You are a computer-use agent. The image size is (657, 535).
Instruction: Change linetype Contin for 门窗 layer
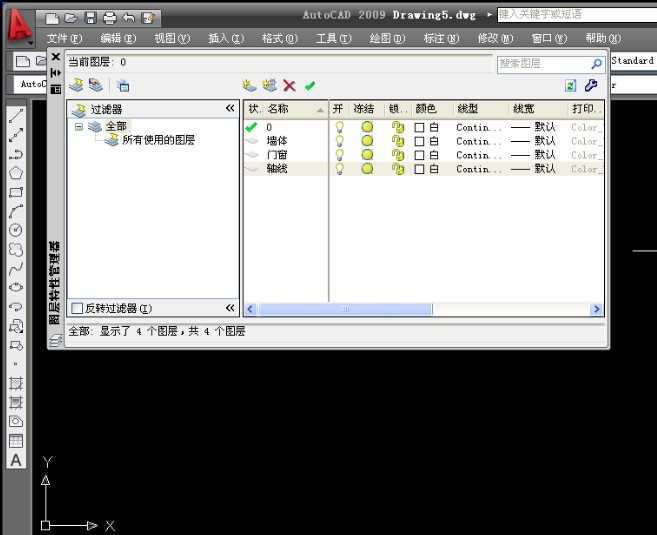tap(478, 155)
